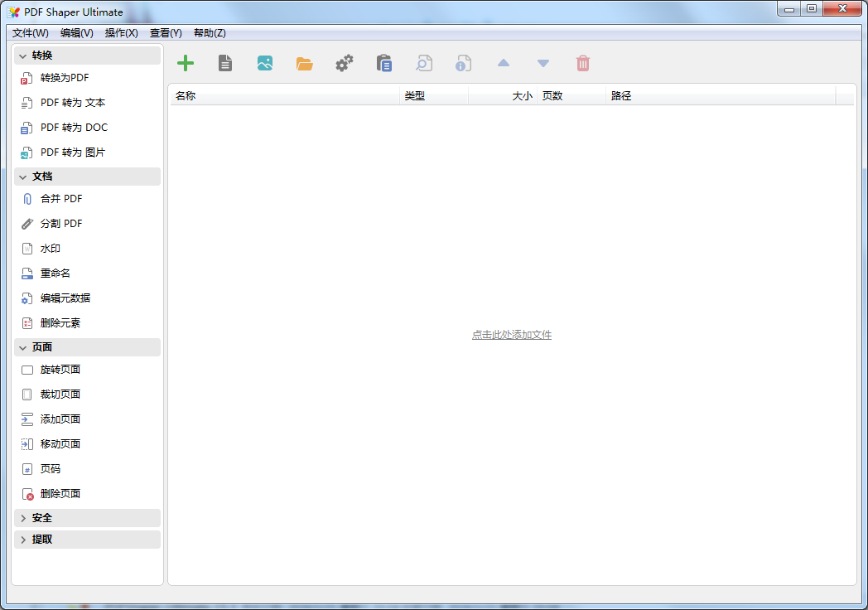
Task: Open the 文件(W) menu
Action: (31, 33)
